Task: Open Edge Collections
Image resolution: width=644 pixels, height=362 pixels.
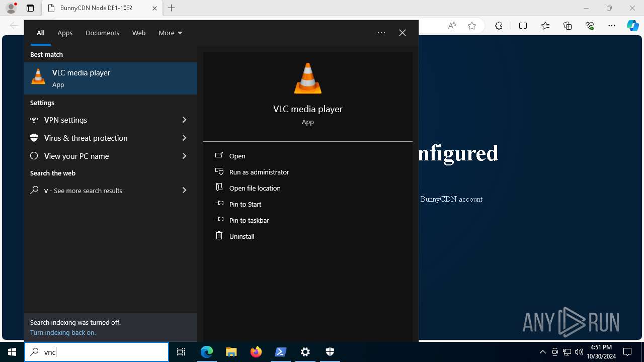Action: [x=568, y=26]
